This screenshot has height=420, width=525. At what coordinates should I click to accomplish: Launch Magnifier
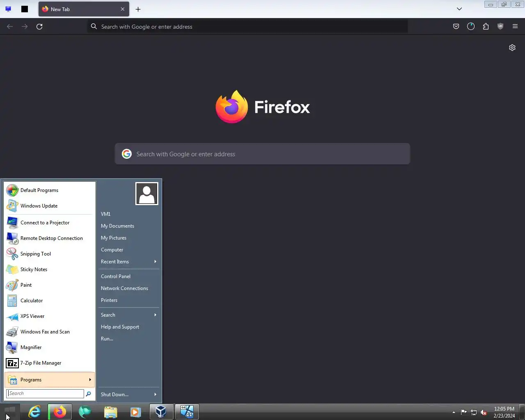[50, 347]
